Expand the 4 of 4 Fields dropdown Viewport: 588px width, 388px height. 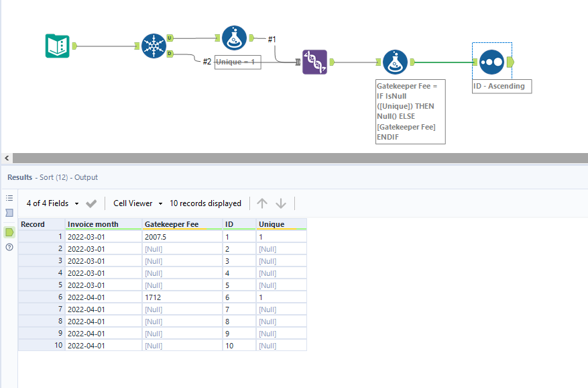click(53, 203)
